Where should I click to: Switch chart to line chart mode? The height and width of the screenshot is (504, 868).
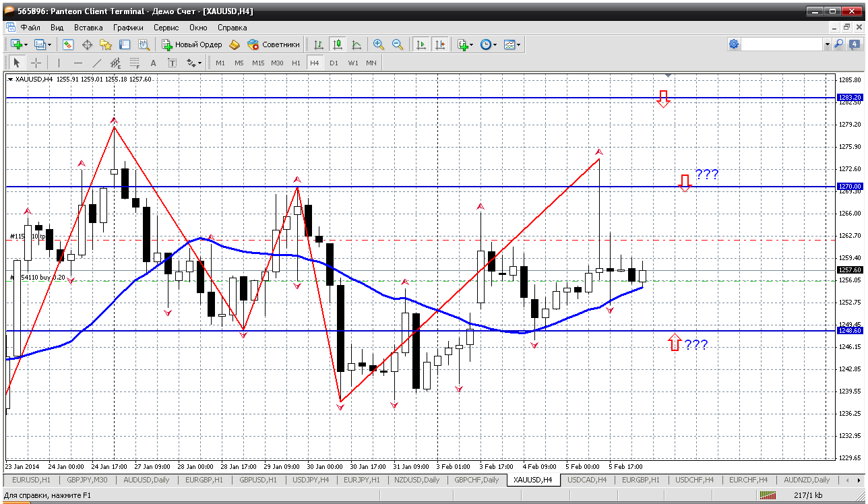click(x=356, y=44)
